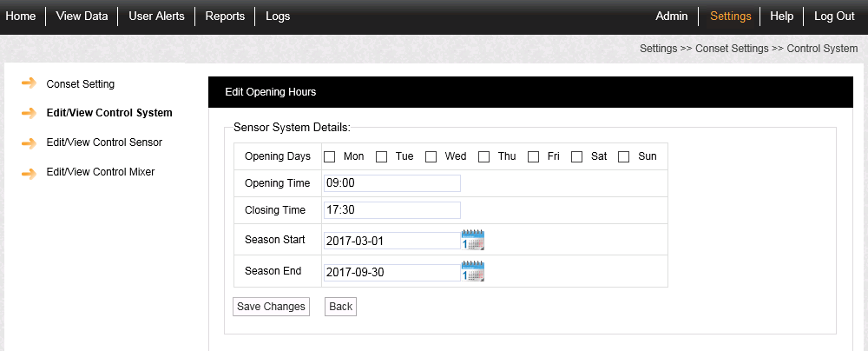Image resolution: width=868 pixels, height=351 pixels.
Task: Open the Season Start calendar picker
Action: pos(473,240)
